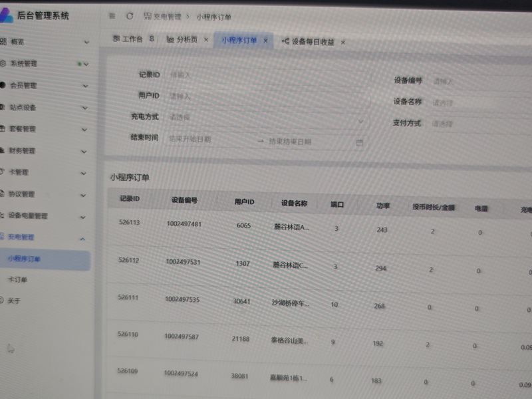
Task: Click 小程序订单 in the breadcrumb
Action: pos(213,17)
